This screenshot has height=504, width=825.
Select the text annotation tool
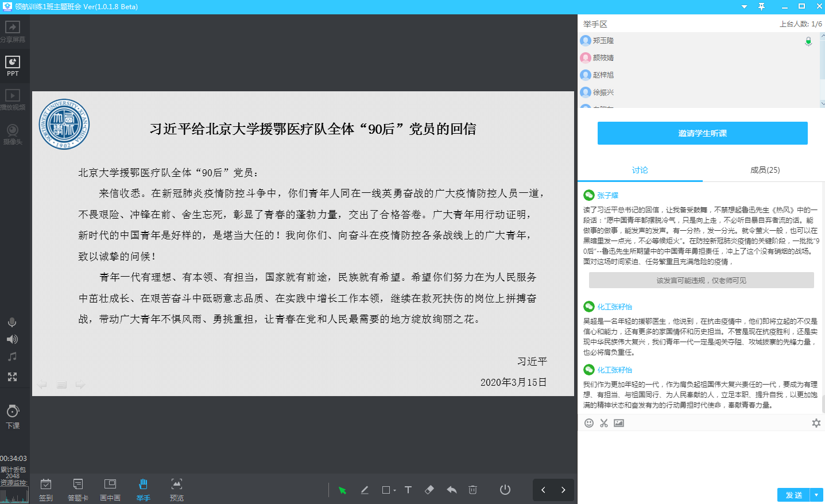408,490
